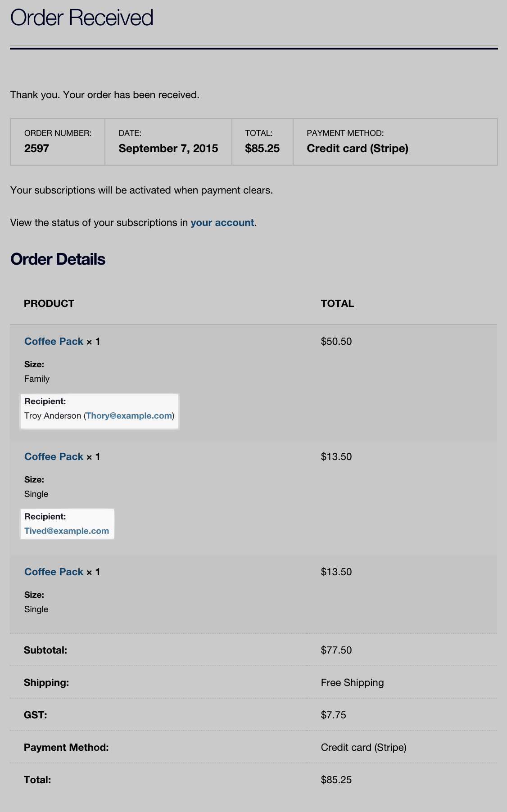
Task: Select order number 2597
Action: pyautogui.click(x=36, y=149)
